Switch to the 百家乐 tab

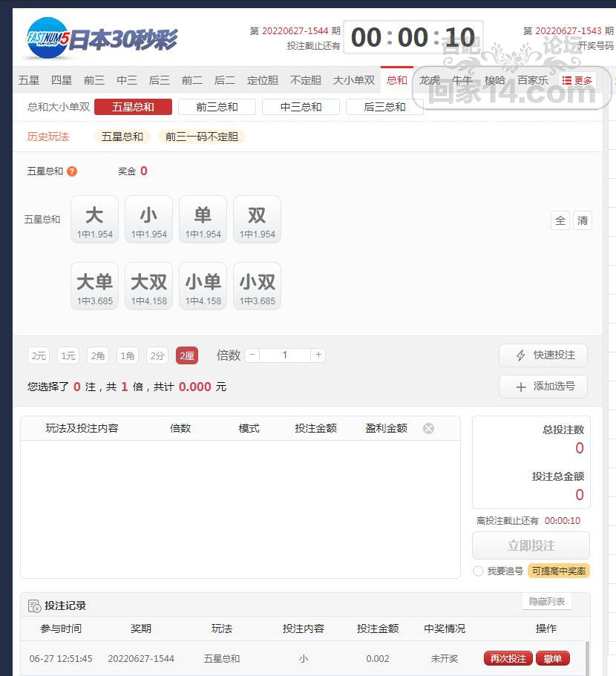pos(533,81)
